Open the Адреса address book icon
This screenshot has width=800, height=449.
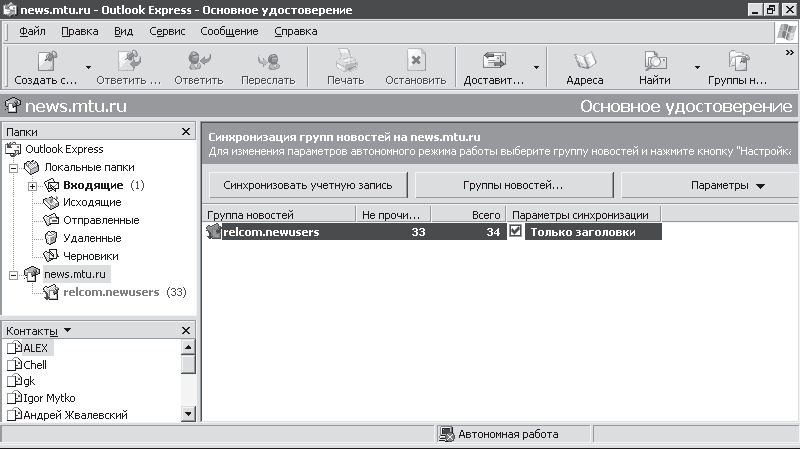(x=585, y=61)
